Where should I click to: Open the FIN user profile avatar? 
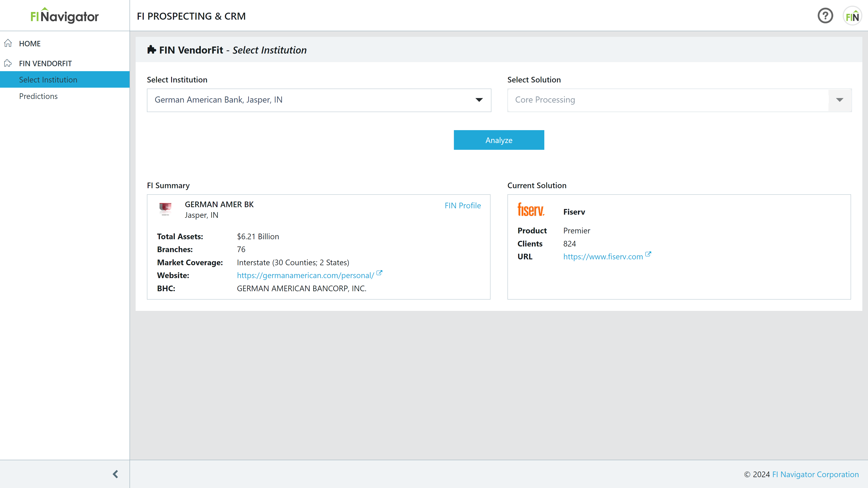[x=852, y=16]
